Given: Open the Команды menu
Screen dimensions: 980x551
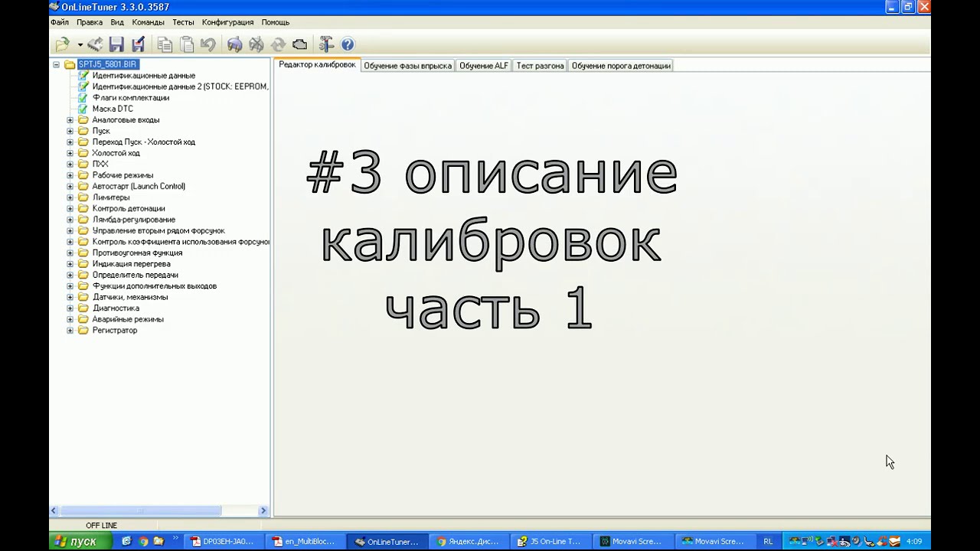Looking at the screenshot, I should [148, 22].
